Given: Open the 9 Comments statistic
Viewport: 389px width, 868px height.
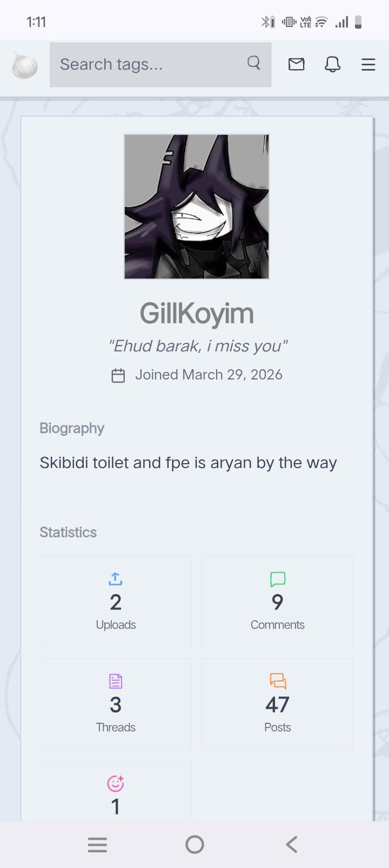Looking at the screenshot, I should [x=278, y=602].
